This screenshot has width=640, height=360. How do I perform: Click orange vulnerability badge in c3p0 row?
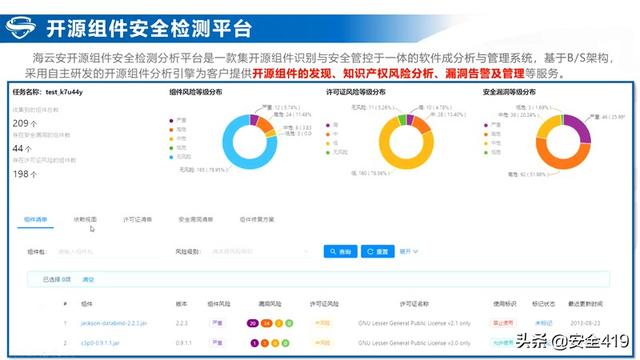click(264, 343)
